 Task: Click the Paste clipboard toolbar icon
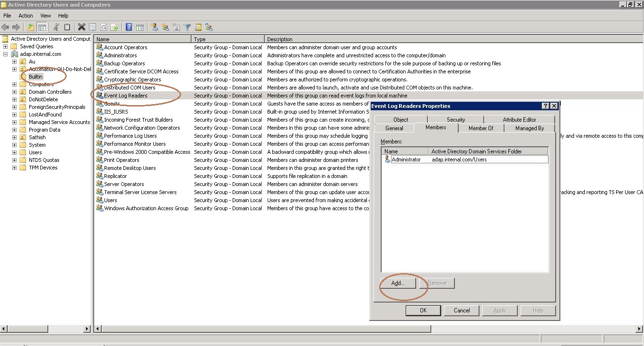pos(67,27)
